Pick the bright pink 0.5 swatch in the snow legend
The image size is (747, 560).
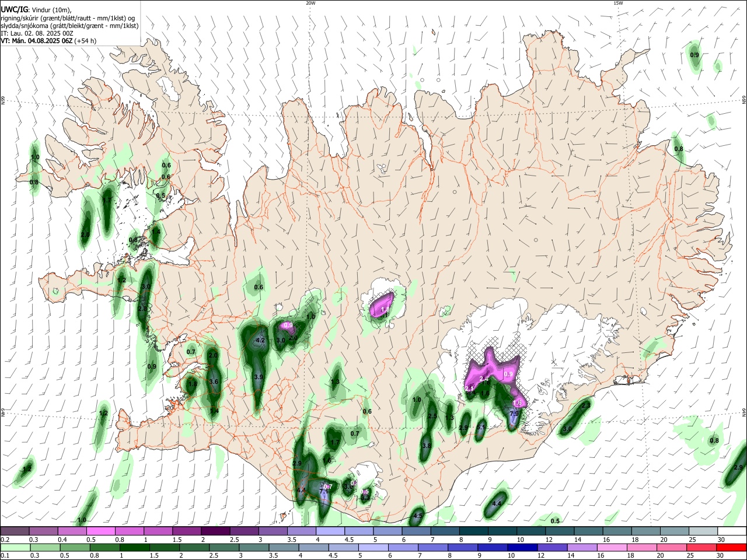pyautogui.click(x=100, y=531)
